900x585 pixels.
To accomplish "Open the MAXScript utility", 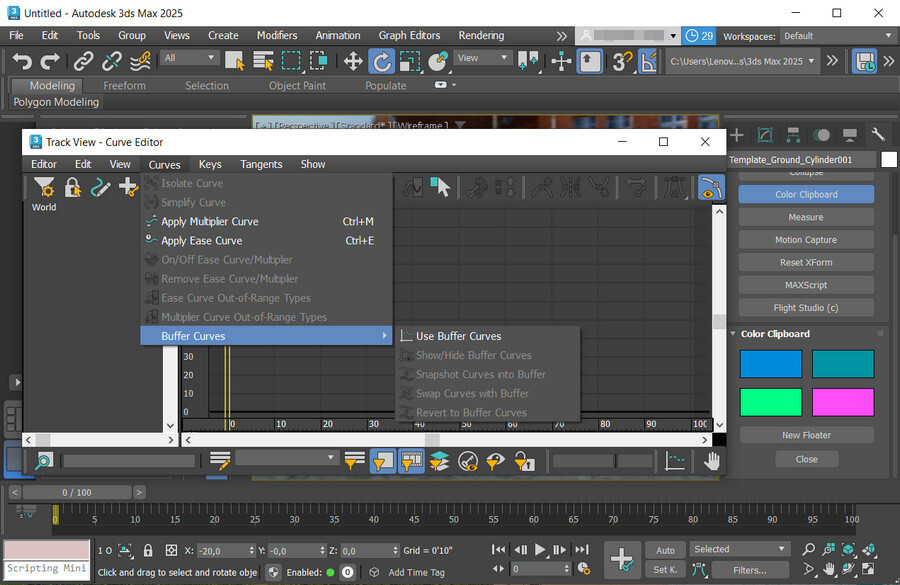I will [806, 285].
